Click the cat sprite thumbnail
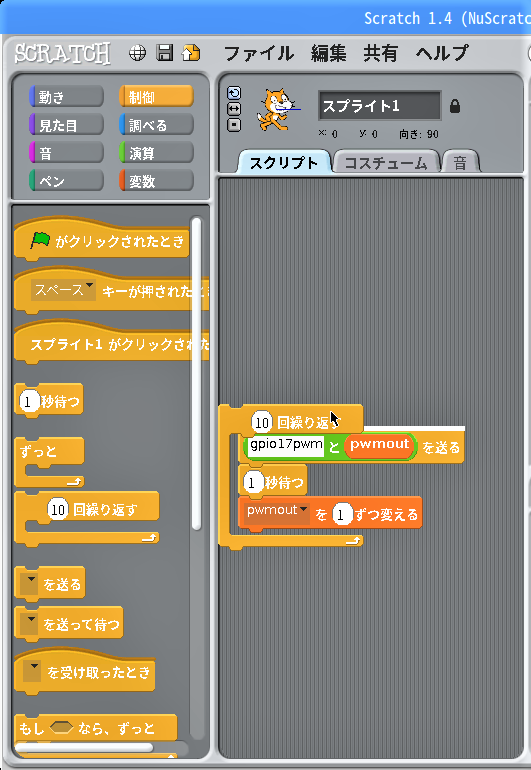The width and height of the screenshot is (531, 770). pos(276,110)
